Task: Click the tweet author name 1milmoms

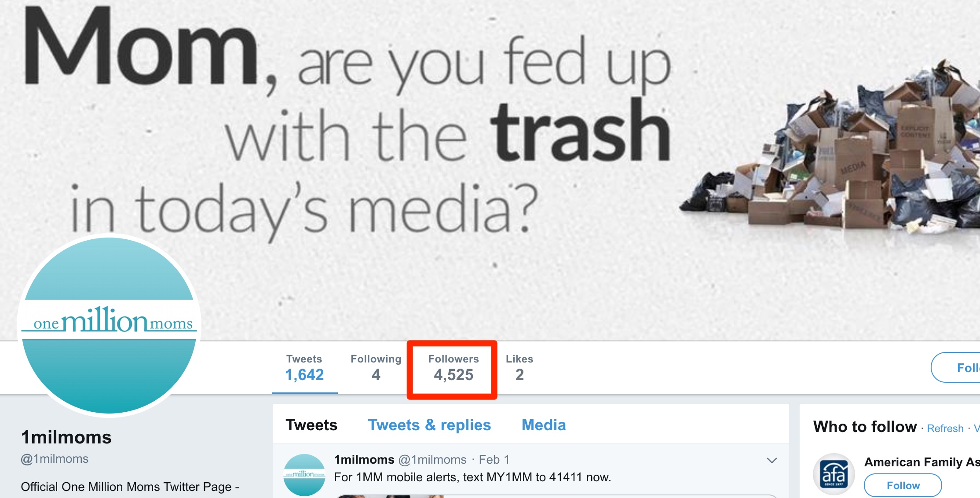Action: point(364,460)
